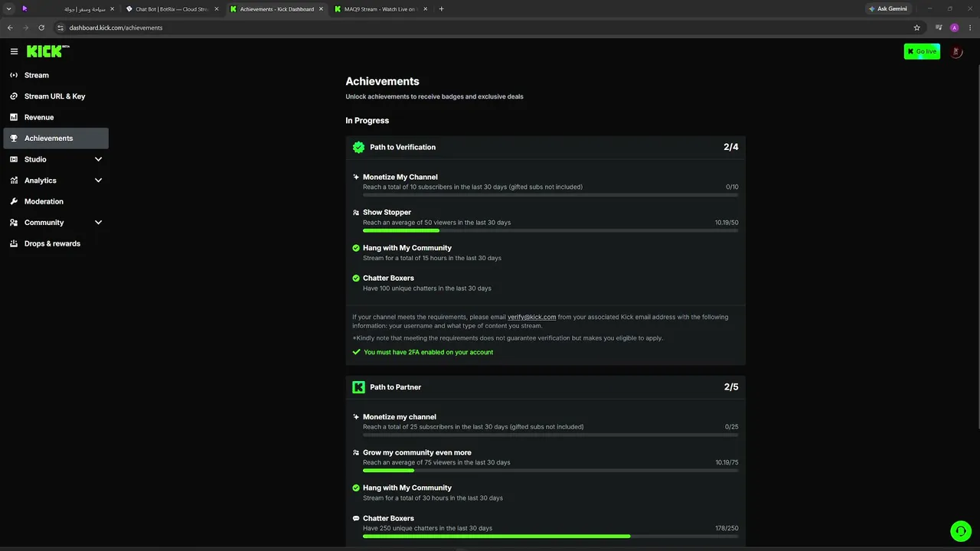Click green check next to 15 hours stream goal

point(356,248)
